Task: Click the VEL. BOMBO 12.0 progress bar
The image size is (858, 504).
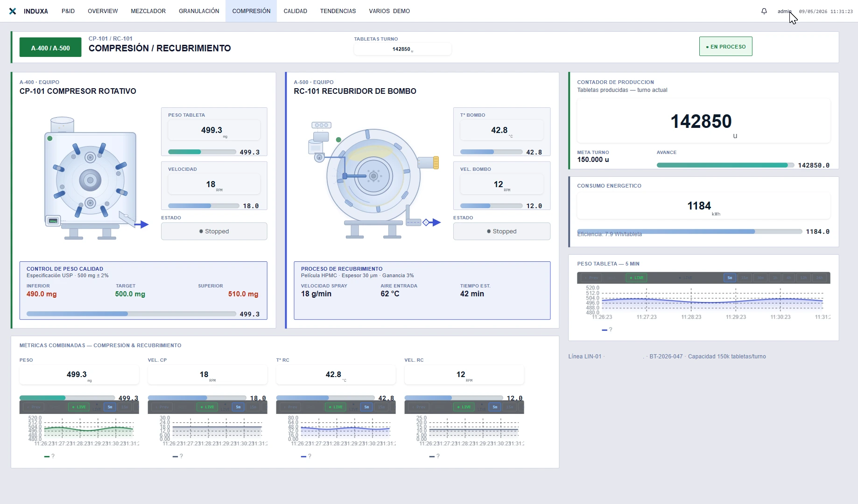Action: coord(491,206)
